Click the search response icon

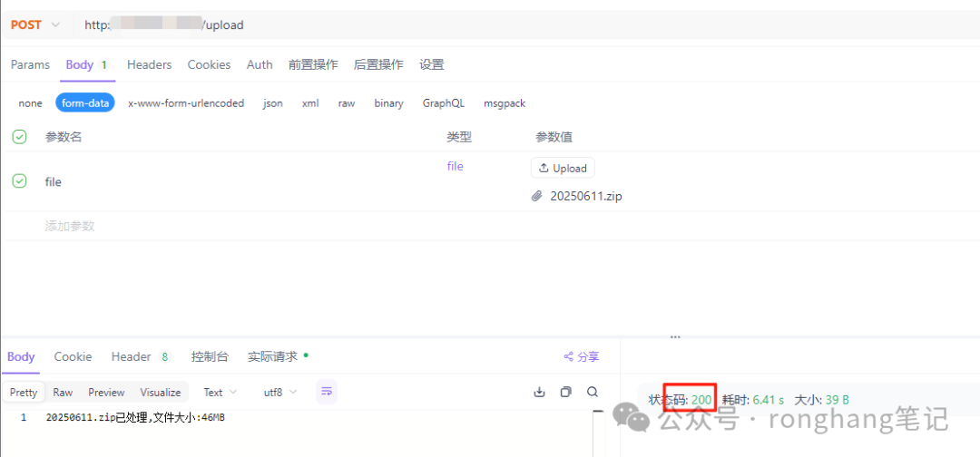[x=593, y=392]
